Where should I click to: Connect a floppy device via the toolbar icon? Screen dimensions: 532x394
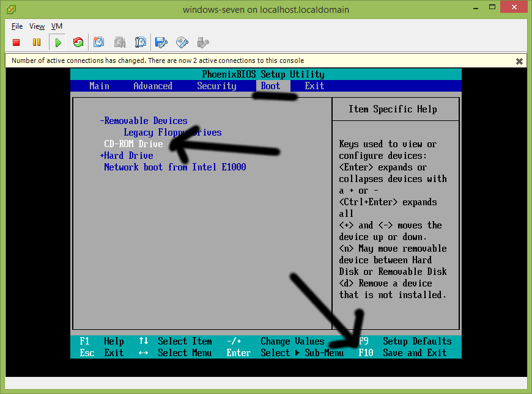coord(161,42)
